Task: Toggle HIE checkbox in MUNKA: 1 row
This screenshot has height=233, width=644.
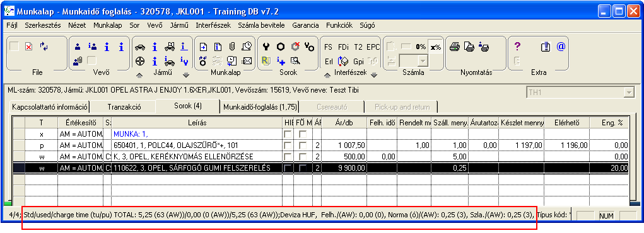Action: (x=288, y=134)
